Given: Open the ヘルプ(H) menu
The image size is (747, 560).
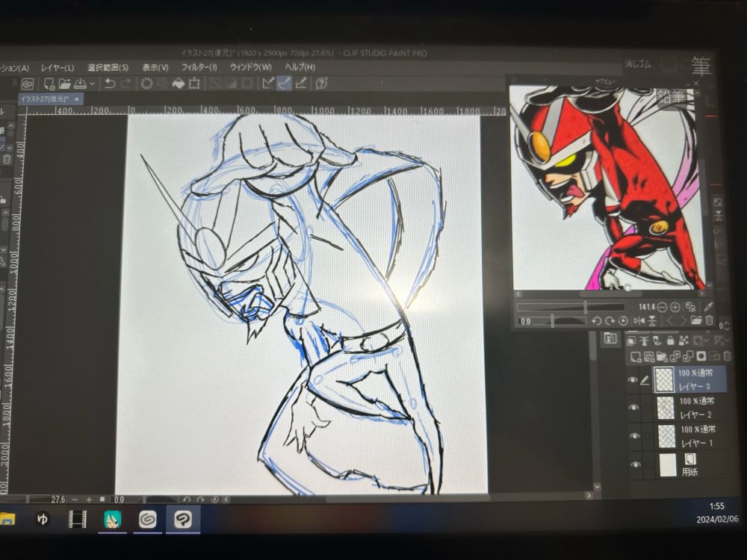Looking at the screenshot, I should (x=300, y=67).
